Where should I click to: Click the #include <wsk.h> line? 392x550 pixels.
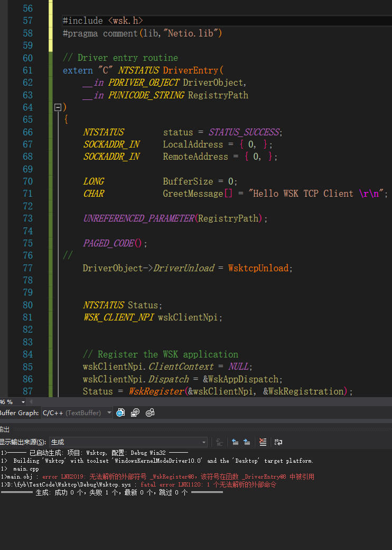(103, 21)
